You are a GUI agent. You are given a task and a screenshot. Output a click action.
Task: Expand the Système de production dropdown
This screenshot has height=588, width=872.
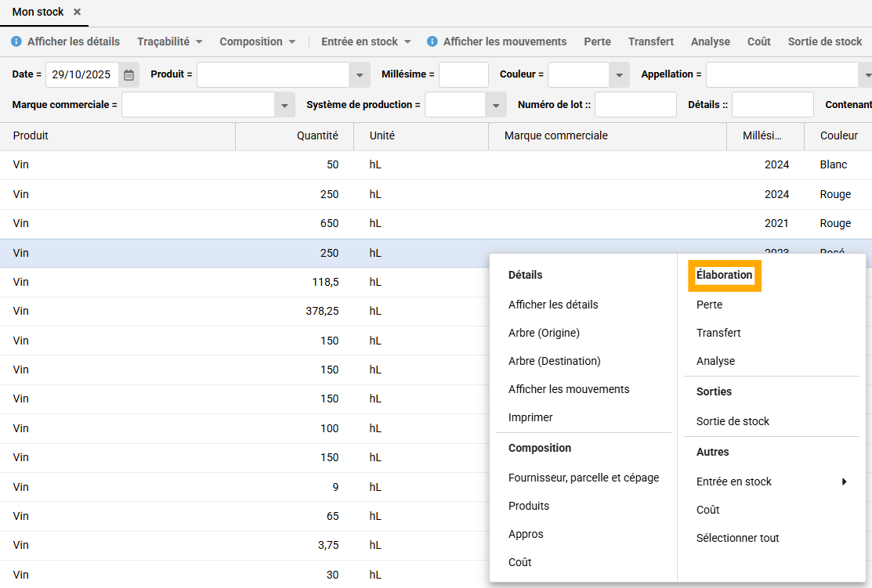496,105
